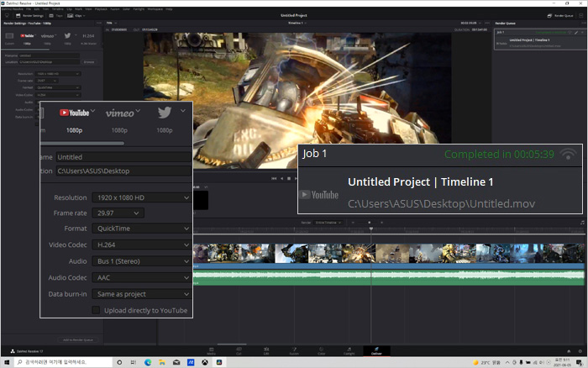This screenshot has height=368, width=588.
Task: Expand the Clips dropdown in toolbar
Action: (x=76, y=16)
